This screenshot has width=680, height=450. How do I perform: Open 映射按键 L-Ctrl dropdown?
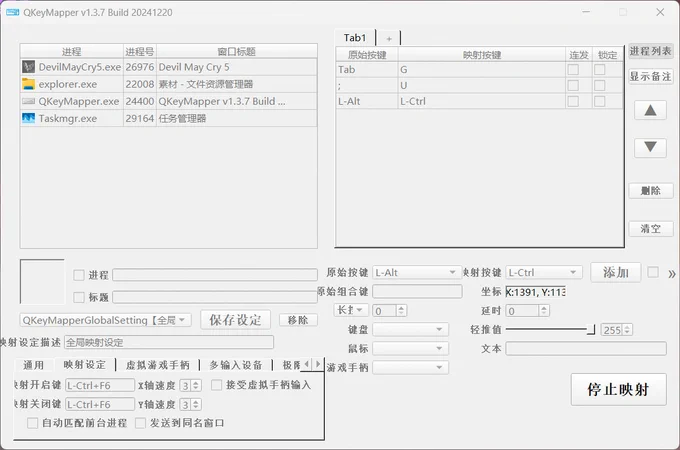tap(543, 272)
